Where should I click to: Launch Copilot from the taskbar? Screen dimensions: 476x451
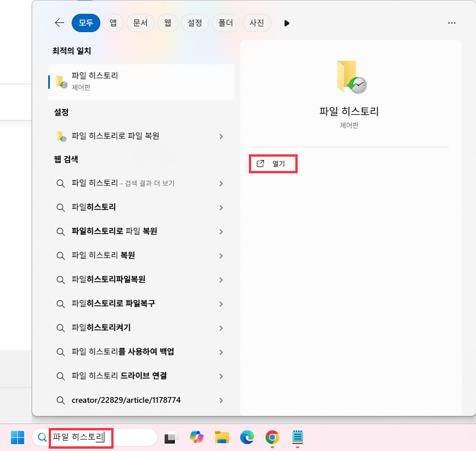pyautogui.click(x=197, y=437)
